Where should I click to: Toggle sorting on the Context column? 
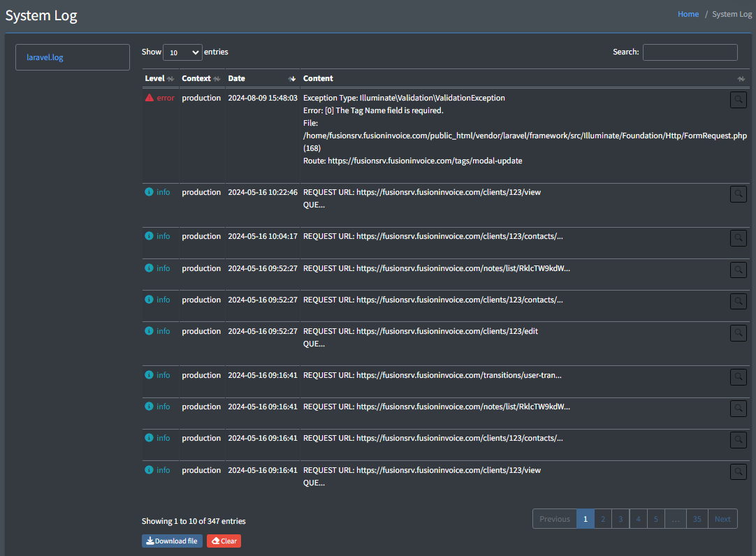pos(217,78)
